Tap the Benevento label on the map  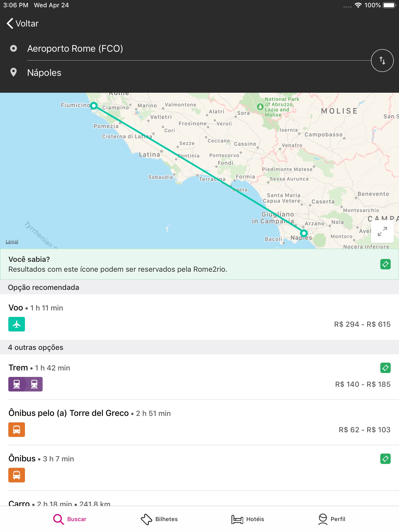(373, 194)
